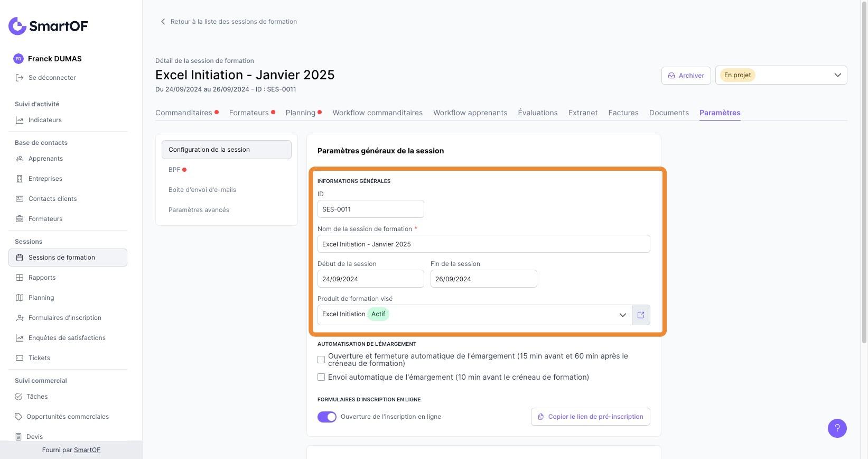Open the Début de la session date picker

[370, 279]
